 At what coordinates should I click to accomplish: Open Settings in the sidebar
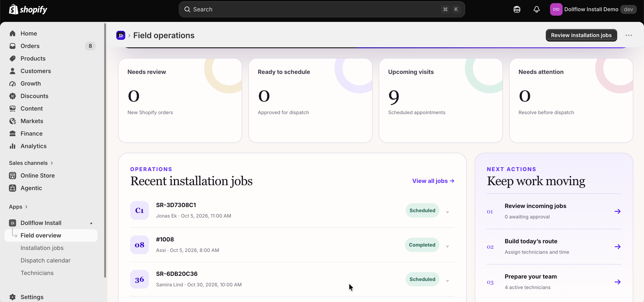pos(51,297)
